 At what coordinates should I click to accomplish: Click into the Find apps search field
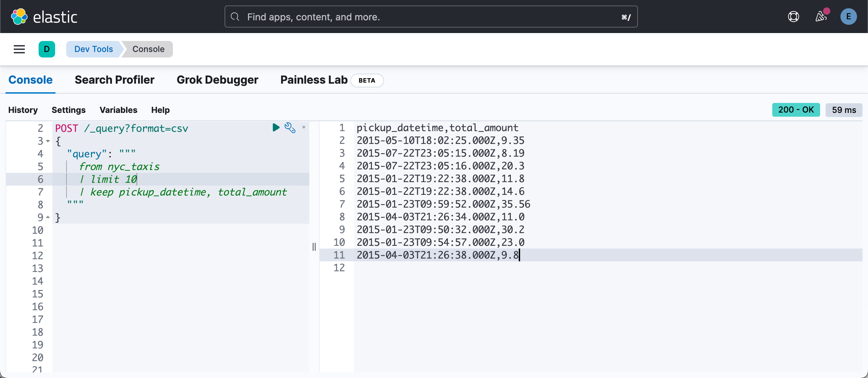(x=431, y=17)
